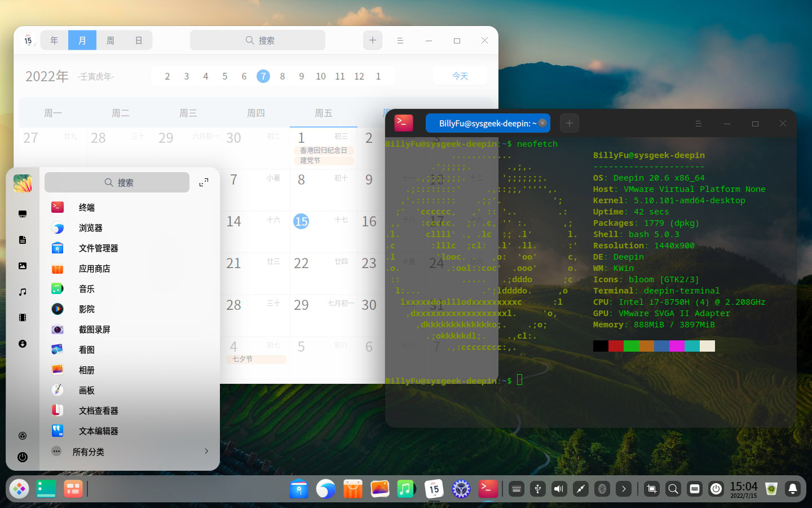Click the 香港回归纪念日 event
This screenshot has width=812, height=508.
(324, 151)
